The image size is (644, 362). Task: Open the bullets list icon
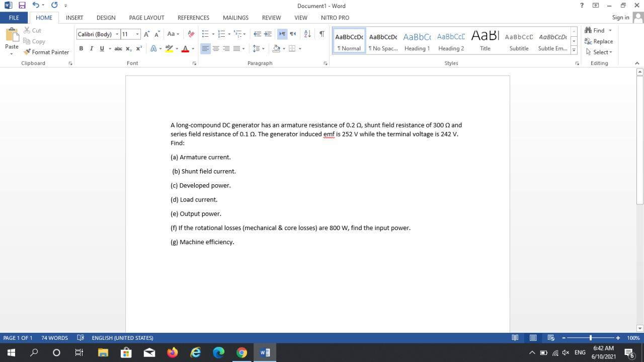point(204,34)
